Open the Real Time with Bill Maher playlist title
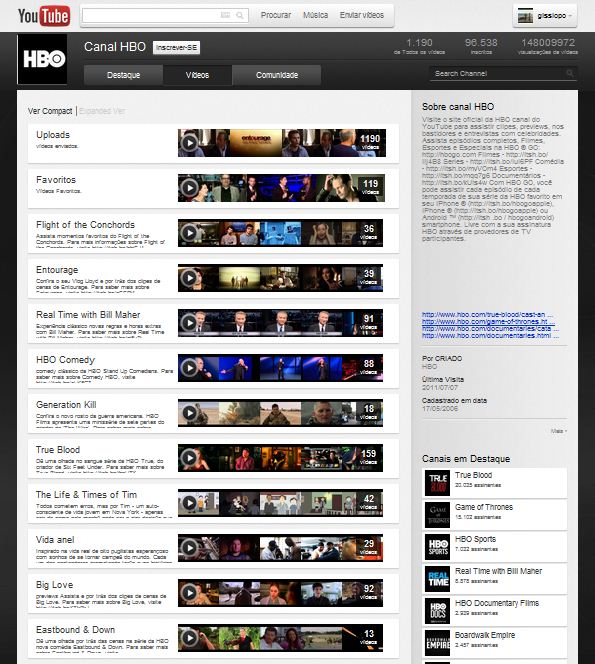Image resolution: width=595 pixels, height=664 pixels. (88, 315)
